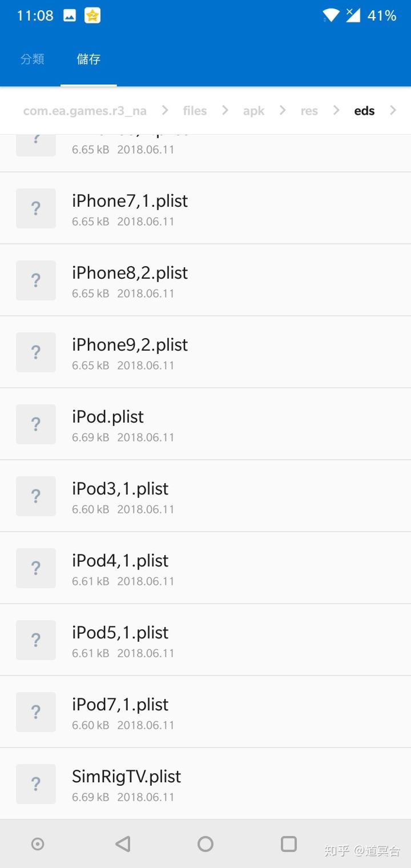This screenshot has width=411, height=868.
Task: Navigate to com.ea.games.r3_na breadcrumb folder
Action: coord(85,111)
